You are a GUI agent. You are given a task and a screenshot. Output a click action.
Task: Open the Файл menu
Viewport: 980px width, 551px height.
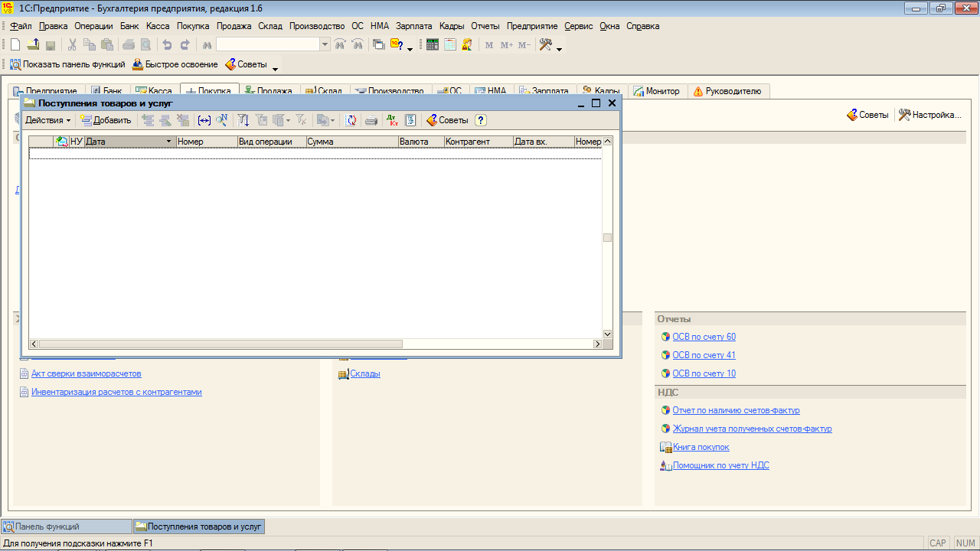pyautogui.click(x=21, y=26)
